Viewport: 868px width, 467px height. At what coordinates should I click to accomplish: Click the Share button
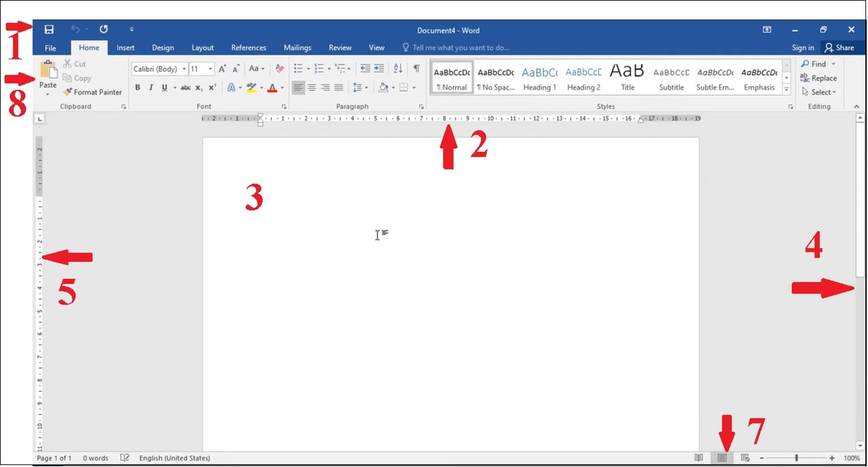click(839, 48)
